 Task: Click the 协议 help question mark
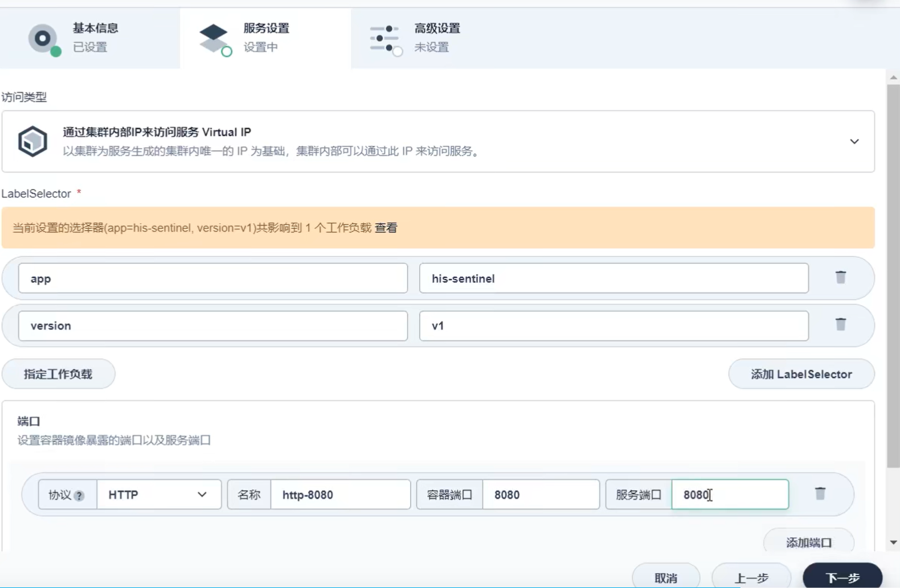click(79, 496)
